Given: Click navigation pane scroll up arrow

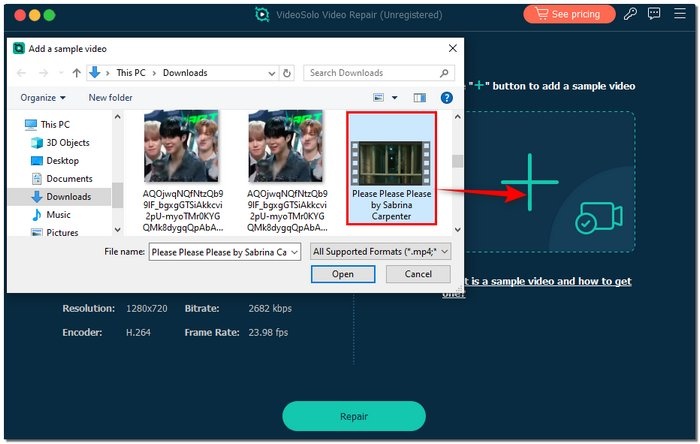Looking at the screenshot, I should point(117,117).
